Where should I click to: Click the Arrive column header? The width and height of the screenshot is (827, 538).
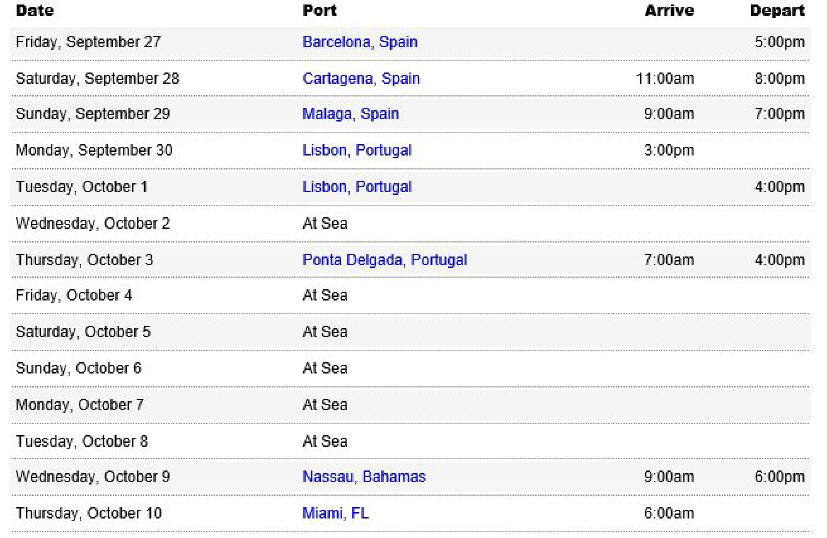[669, 11]
